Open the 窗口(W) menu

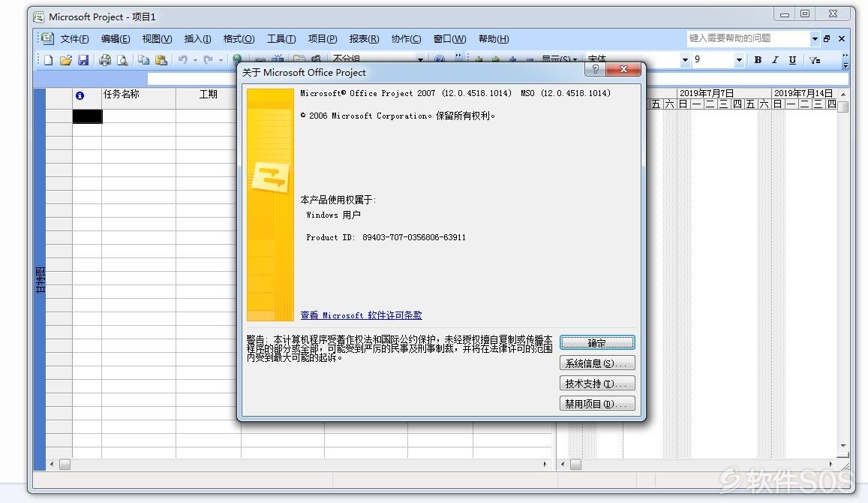coord(449,39)
